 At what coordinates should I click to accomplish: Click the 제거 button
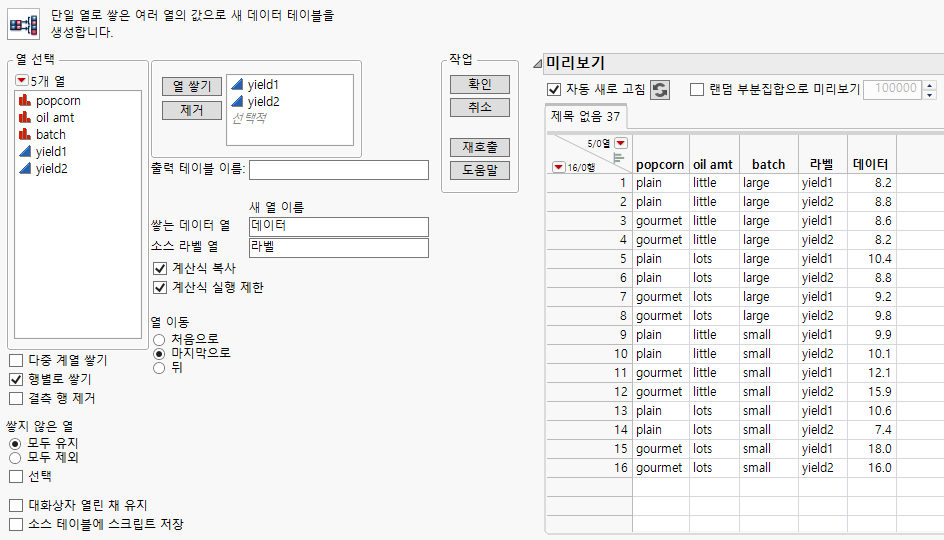tap(192, 110)
